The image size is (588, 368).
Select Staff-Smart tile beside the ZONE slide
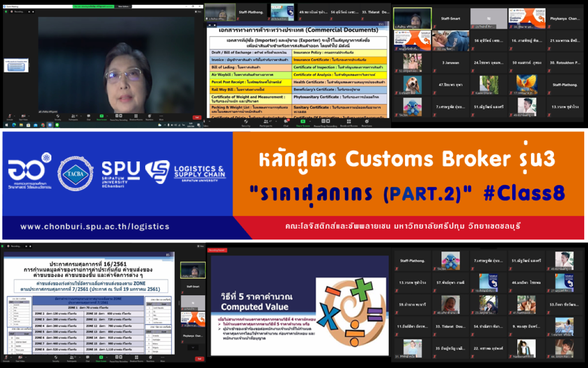tap(193, 286)
